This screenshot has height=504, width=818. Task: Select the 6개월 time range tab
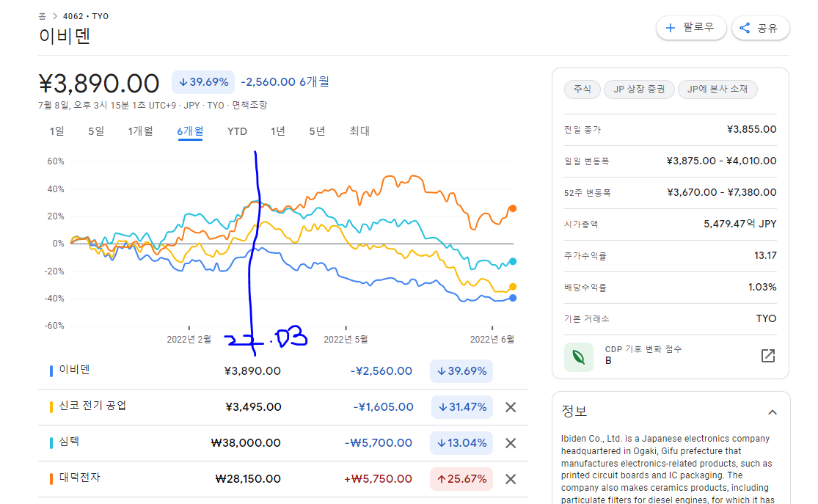click(190, 131)
